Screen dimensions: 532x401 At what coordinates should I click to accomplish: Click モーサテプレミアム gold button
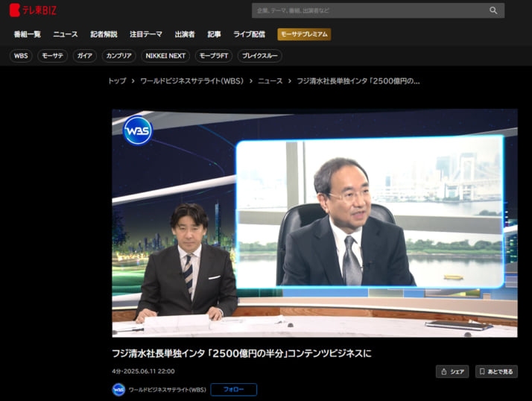(x=304, y=34)
